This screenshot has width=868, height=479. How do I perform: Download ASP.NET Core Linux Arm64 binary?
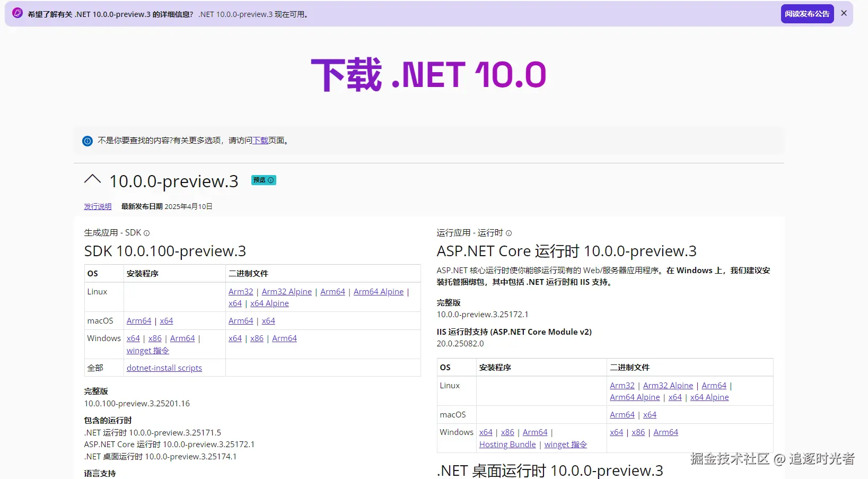point(714,386)
